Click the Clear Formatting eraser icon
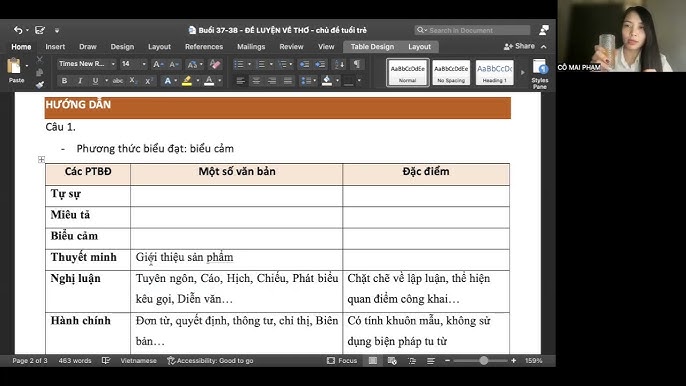686x386 pixels. pyautogui.click(x=215, y=64)
